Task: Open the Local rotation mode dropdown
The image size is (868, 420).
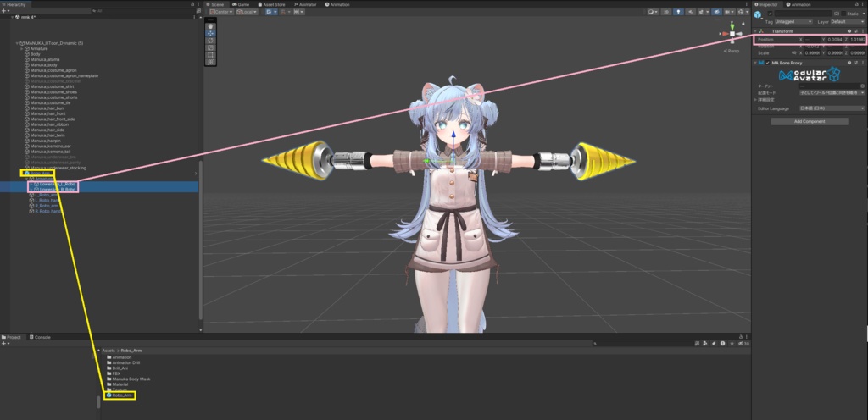Action: coord(247,12)
